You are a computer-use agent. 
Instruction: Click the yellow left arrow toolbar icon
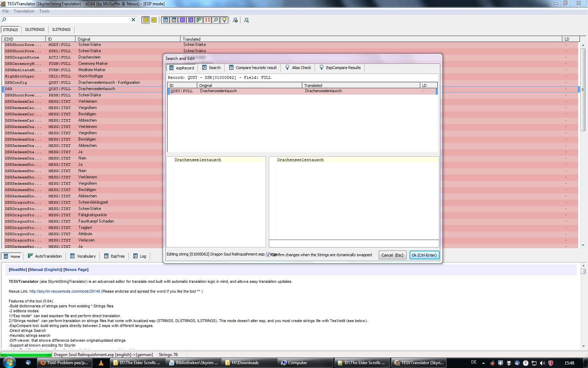[x=146, y=20]
